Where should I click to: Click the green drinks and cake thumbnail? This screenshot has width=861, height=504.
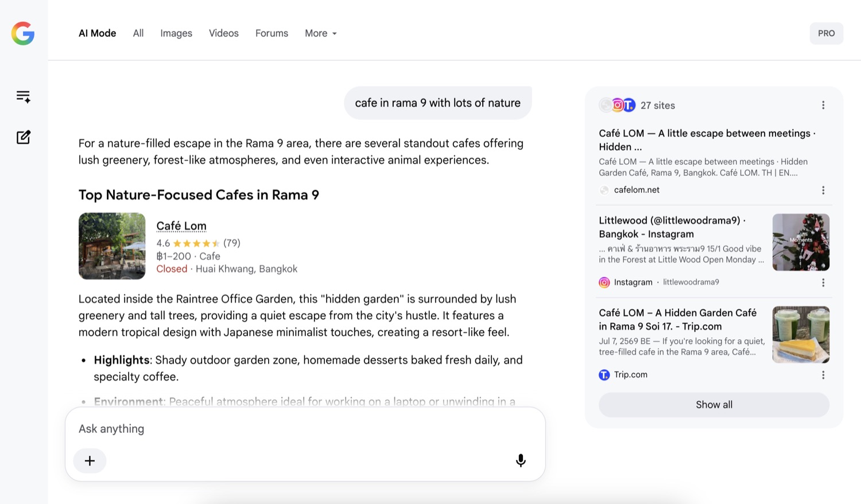801,335
